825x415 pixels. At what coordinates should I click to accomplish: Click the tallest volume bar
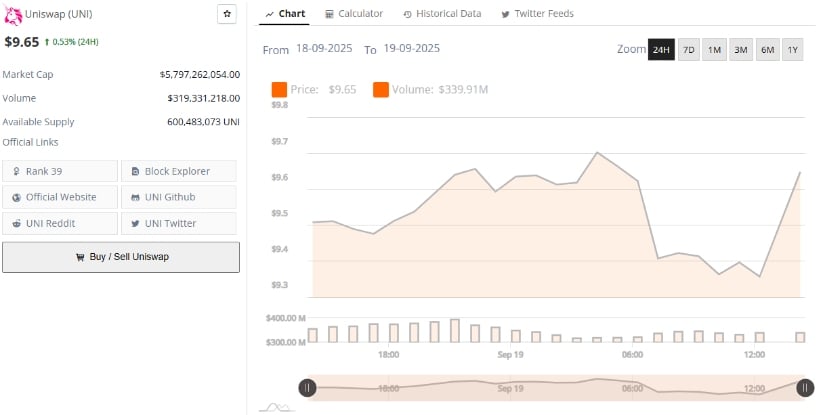coord(455,331)
